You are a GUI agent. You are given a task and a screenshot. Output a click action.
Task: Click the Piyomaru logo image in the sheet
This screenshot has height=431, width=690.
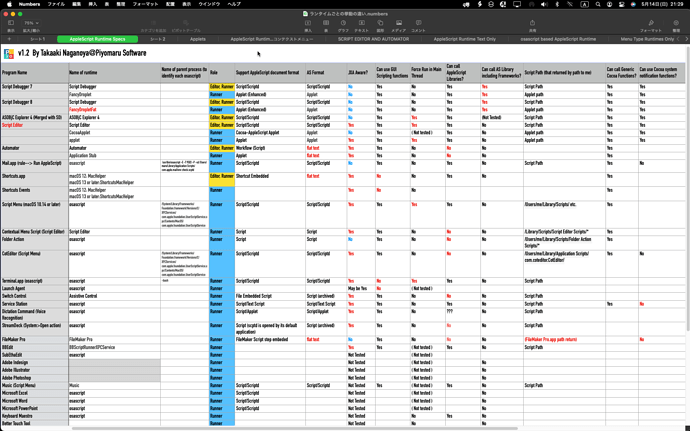(x=8, y=54)
